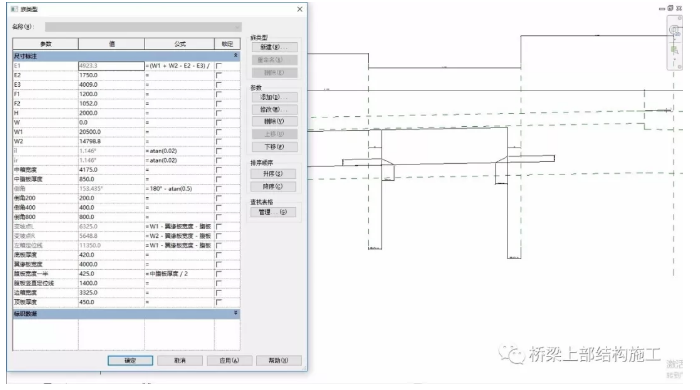Click the 取消 cancel button
This screenshot has height=390, width=700.
tap(180, 360)
